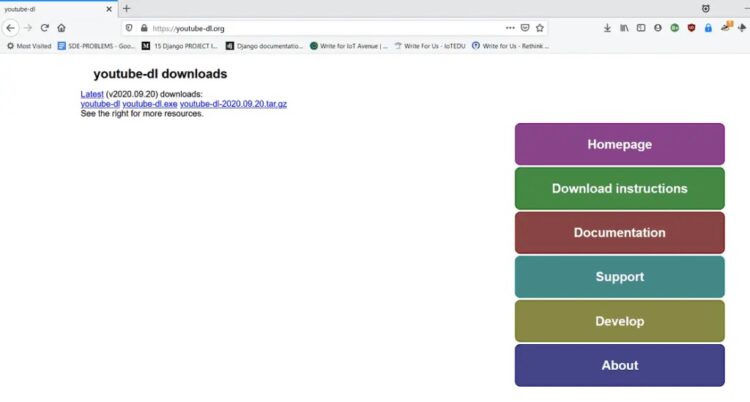Click 'See the right for more resources.' text
The height and width of the screenshot is (402, 750).
142,114
